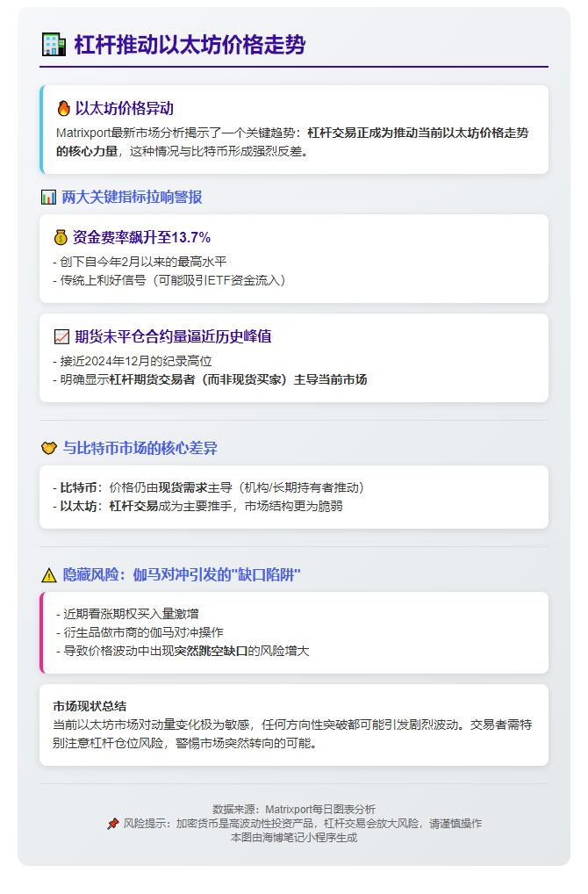This screenshot has width=588, height=894.
Task: Click the heart icon before 与比特币市场的核心差异
Action: tap(49, 448)
